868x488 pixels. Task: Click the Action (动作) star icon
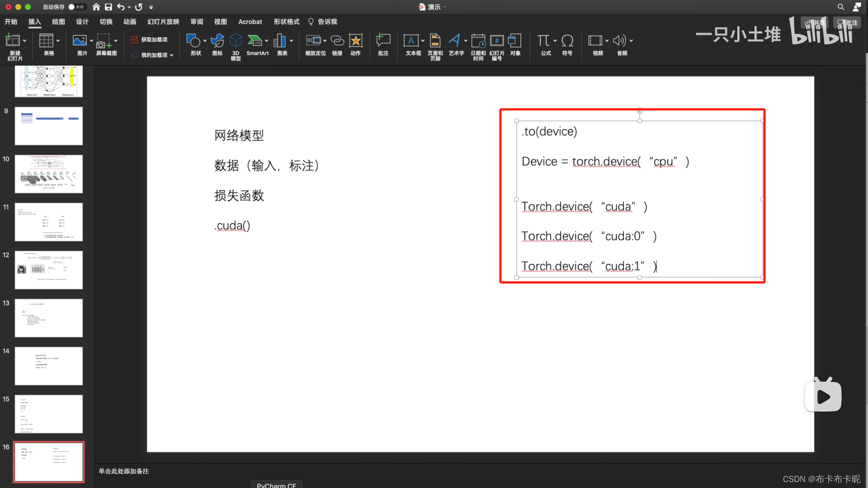(x=356, y=41)
